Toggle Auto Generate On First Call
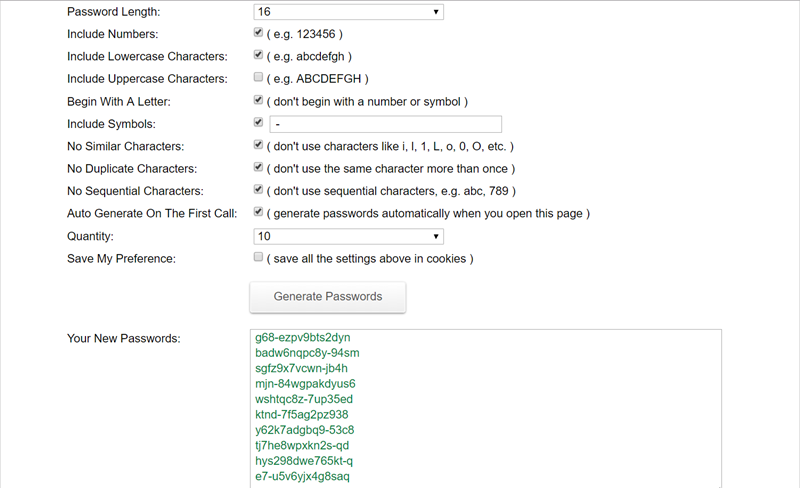Viewport: 800px width, 488px height. 259,212
